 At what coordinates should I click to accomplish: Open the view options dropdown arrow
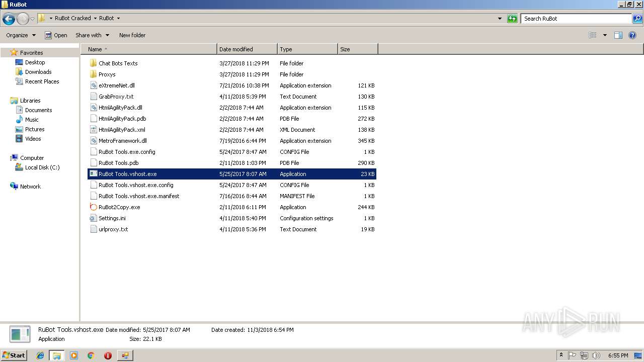click(x=605, y=35)
